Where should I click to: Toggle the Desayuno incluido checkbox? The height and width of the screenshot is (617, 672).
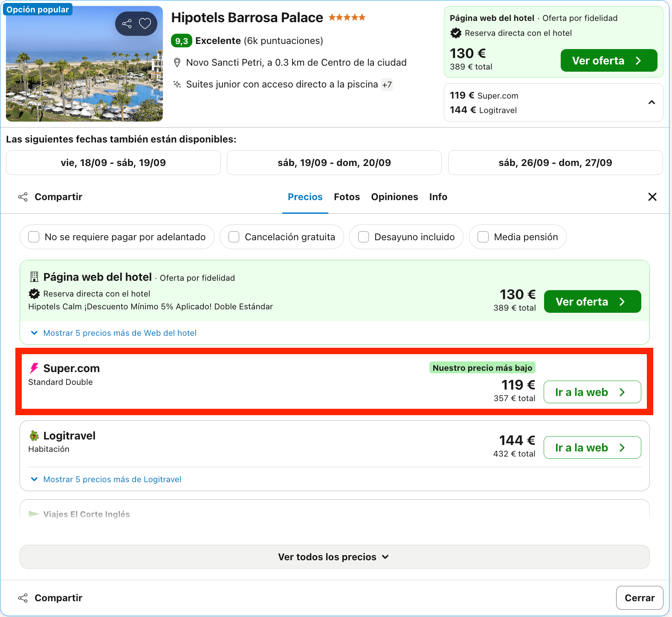click(x=363, y=237)
